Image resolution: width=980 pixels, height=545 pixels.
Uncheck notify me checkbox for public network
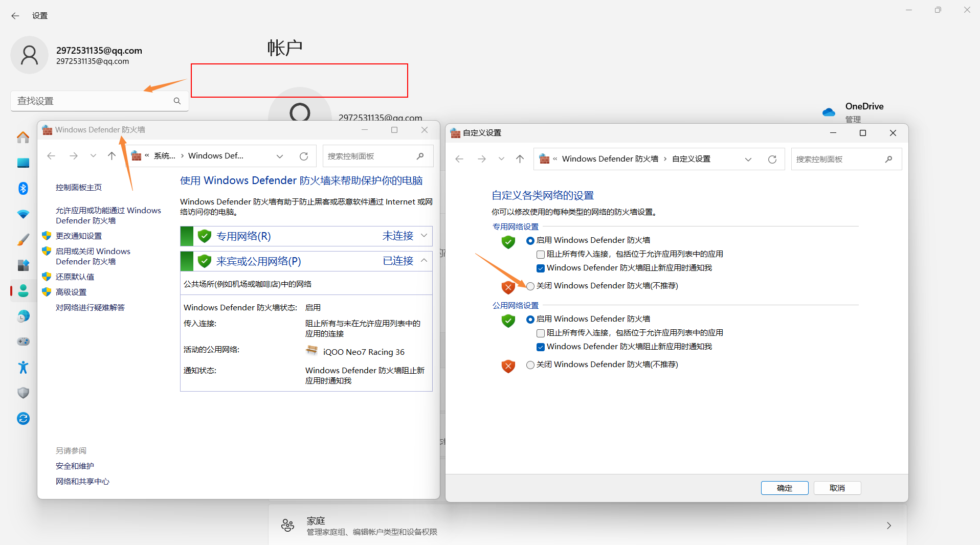541,347
